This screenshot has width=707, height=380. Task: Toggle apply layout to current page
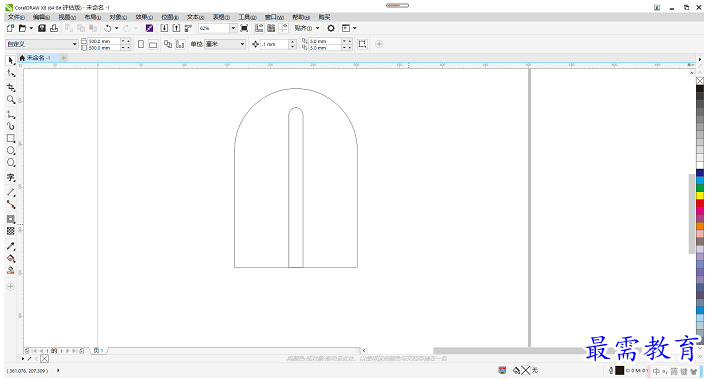(x=180, y=44)
